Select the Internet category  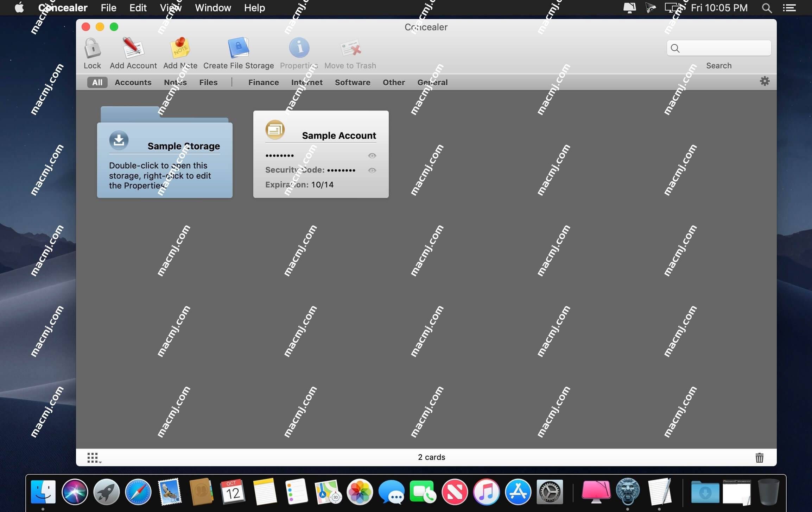[307, 82]
